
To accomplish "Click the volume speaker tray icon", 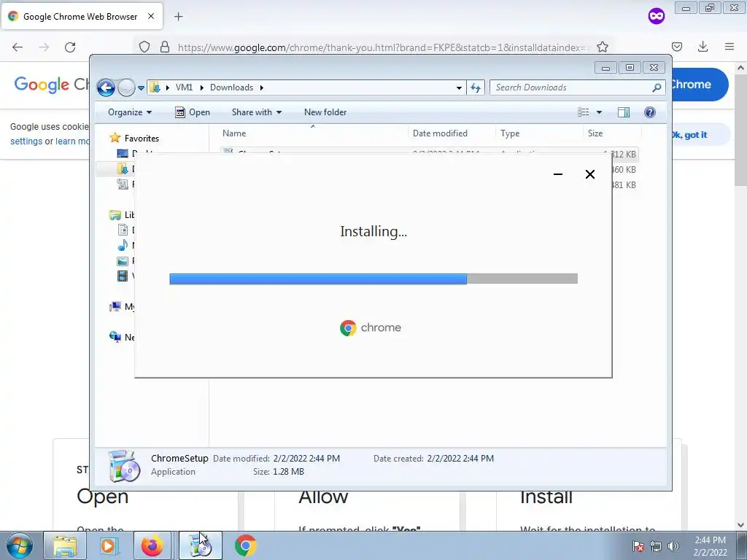I will 673,546.
